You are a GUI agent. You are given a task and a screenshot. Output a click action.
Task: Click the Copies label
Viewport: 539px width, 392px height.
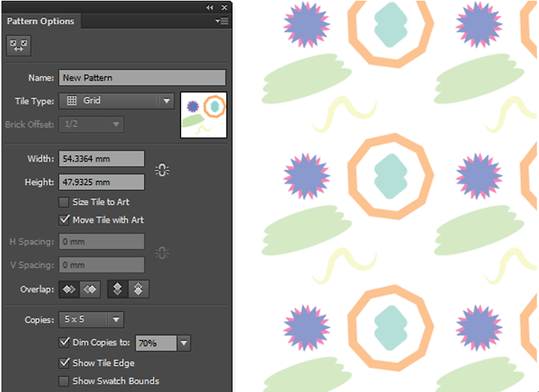39,320
